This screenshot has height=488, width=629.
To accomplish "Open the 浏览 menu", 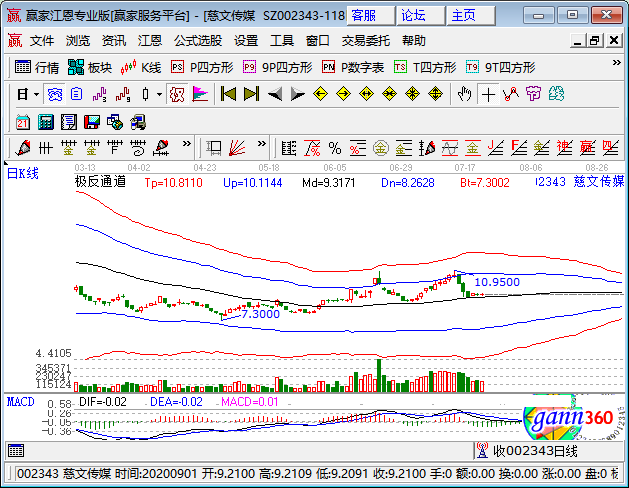I will click(x=78, y=41).
